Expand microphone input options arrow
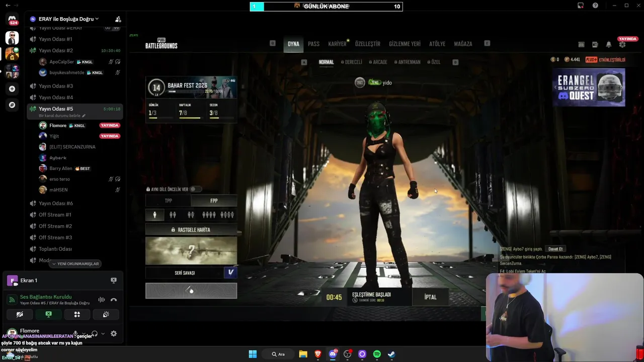This screenshot has width=644, height=362. click(84, 333)
